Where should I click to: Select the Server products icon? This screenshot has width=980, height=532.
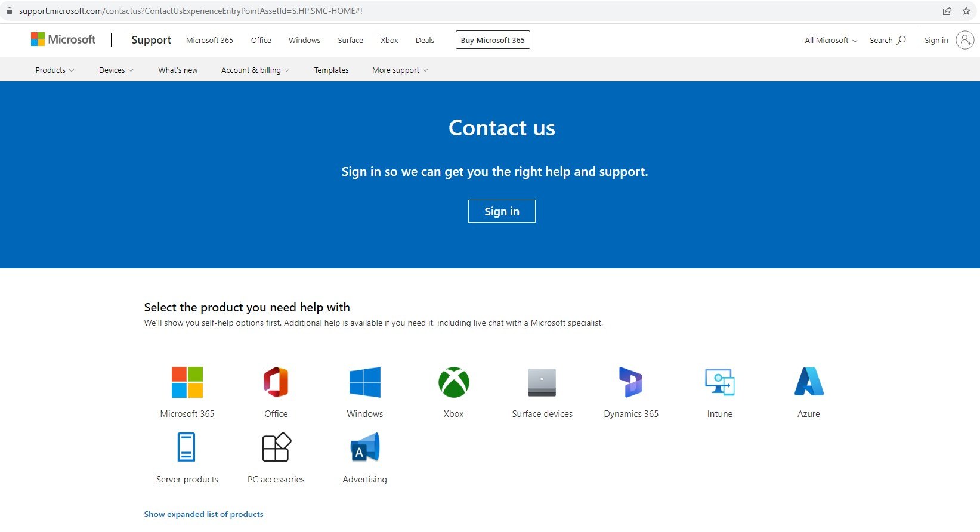click(187, 447)
